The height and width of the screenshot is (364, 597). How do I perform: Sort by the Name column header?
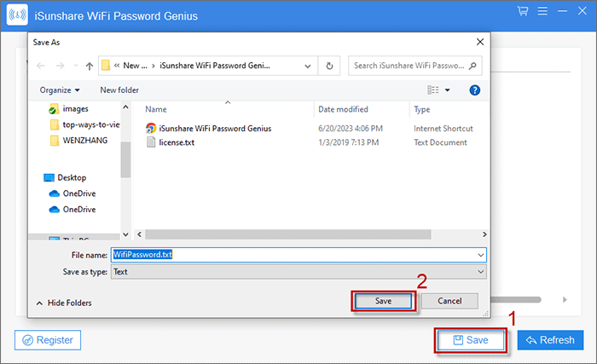pyautogui.click(x=156, y=109)
